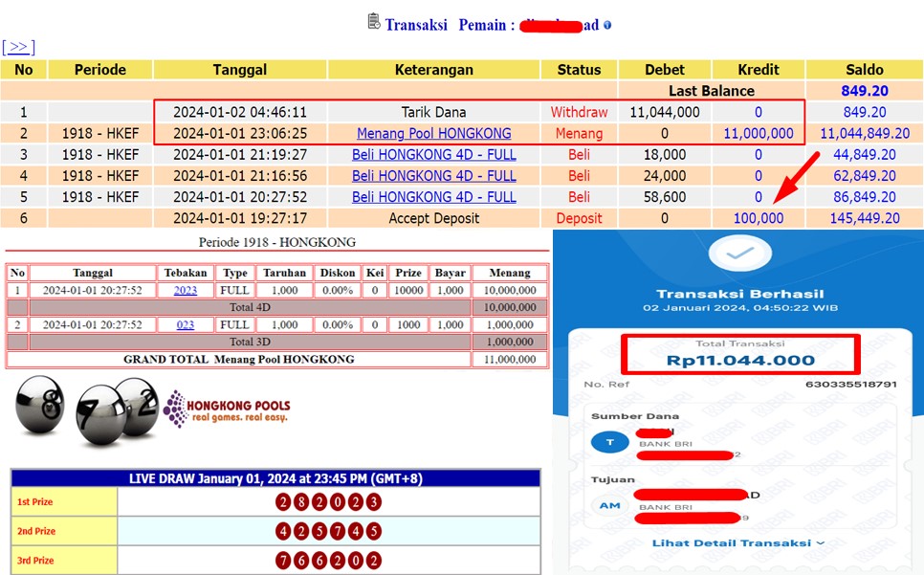Click the first red ball in 1st Prize row
924x575 pixels.
pos(284,502)
